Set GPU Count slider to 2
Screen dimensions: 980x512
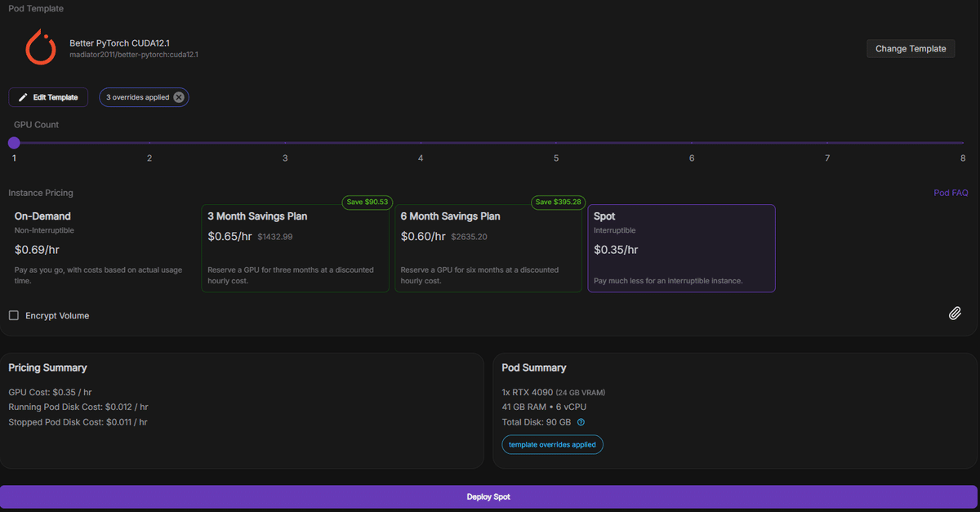[x=149, y=143]
